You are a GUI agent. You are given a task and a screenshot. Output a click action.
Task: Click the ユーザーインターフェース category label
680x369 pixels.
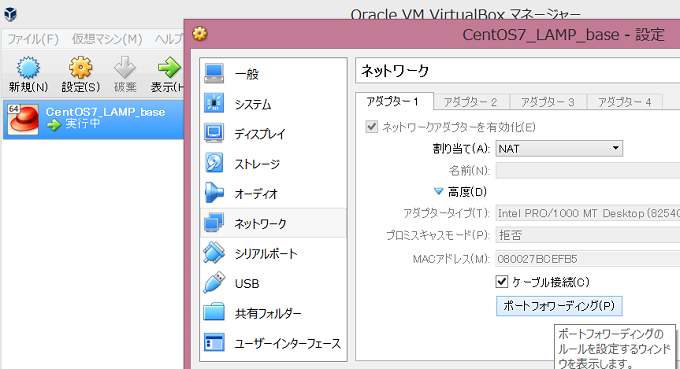(x=288, y=344)
